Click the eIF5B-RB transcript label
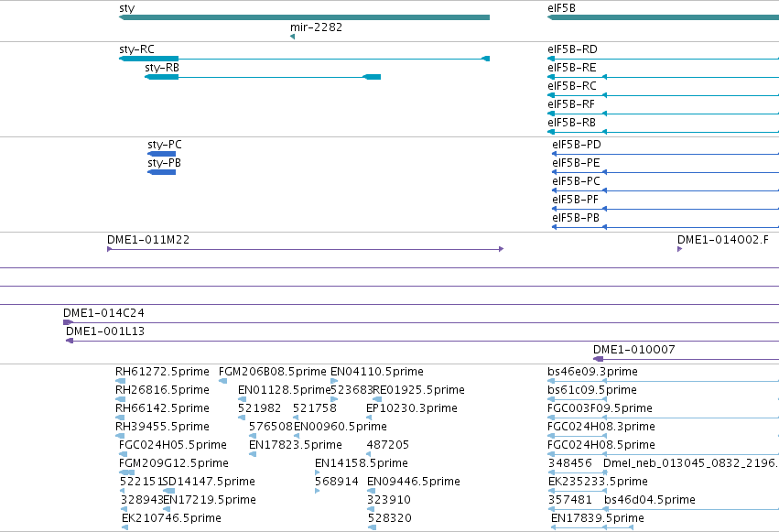 point(571,124)
